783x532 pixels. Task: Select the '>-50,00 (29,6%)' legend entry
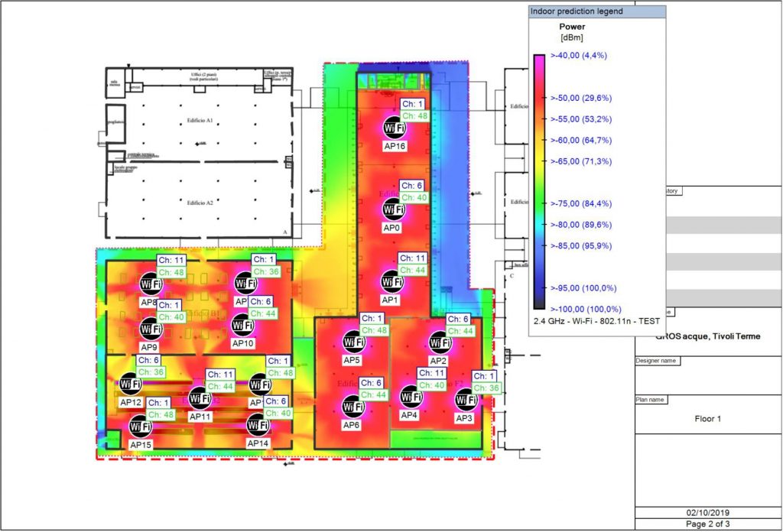coord(581,98)
